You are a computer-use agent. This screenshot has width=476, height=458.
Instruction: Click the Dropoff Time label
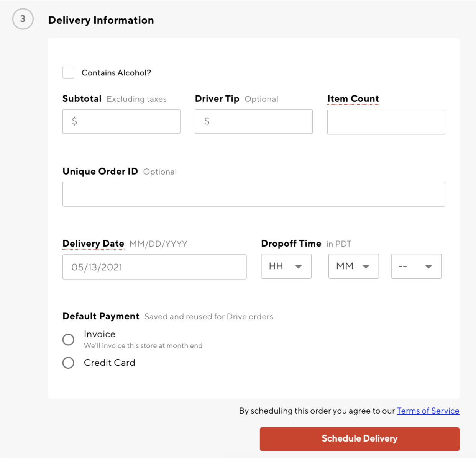[x=291, y=244]
